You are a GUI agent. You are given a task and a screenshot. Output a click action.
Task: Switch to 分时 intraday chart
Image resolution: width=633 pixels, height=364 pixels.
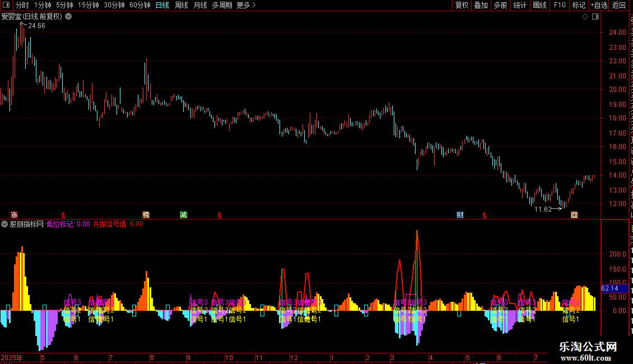(x=22, y=5)
